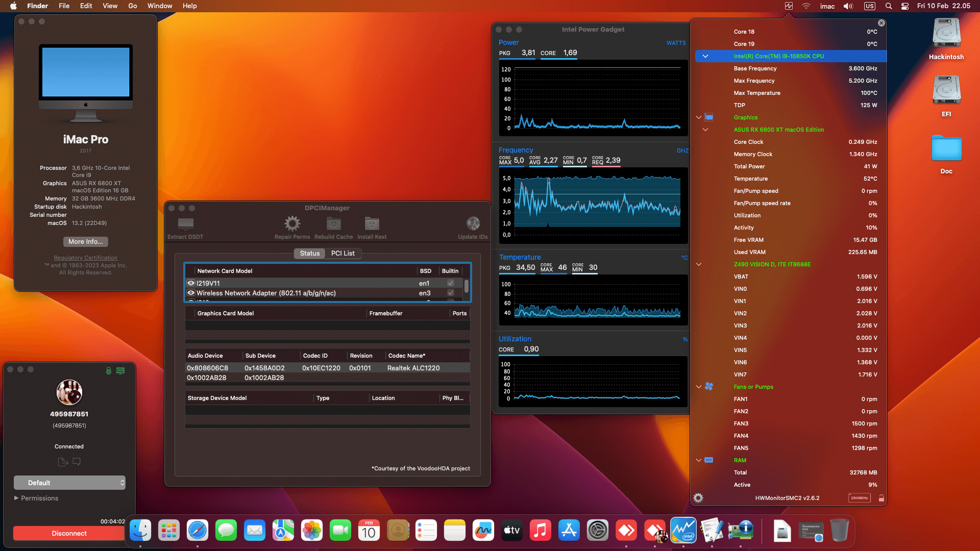
Task: Uncheck Builtin for the Wireless Network Adapter
Action: 450,293
